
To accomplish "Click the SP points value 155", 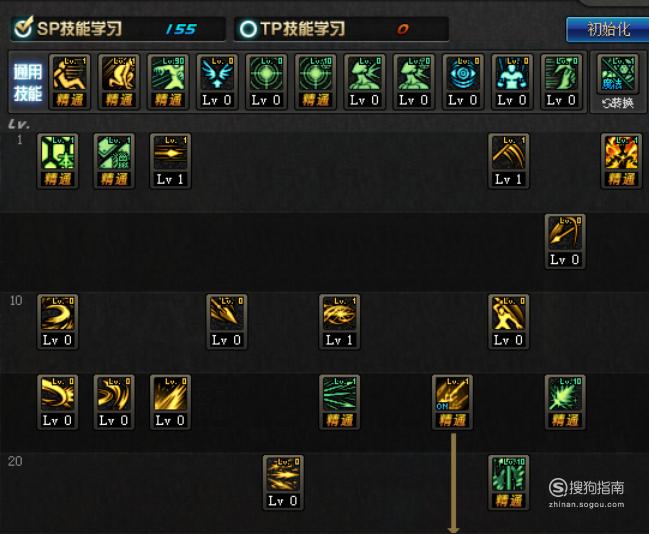I will click(181, 29).
